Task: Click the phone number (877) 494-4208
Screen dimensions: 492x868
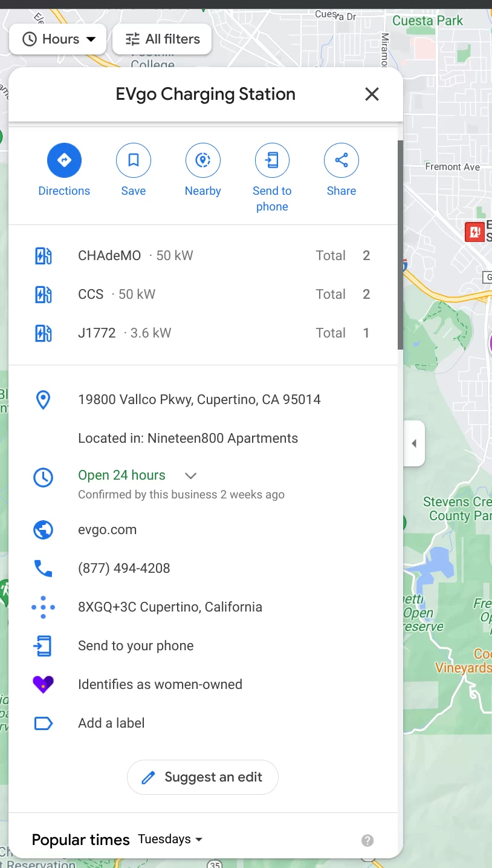Action: (x=124, y=569)
